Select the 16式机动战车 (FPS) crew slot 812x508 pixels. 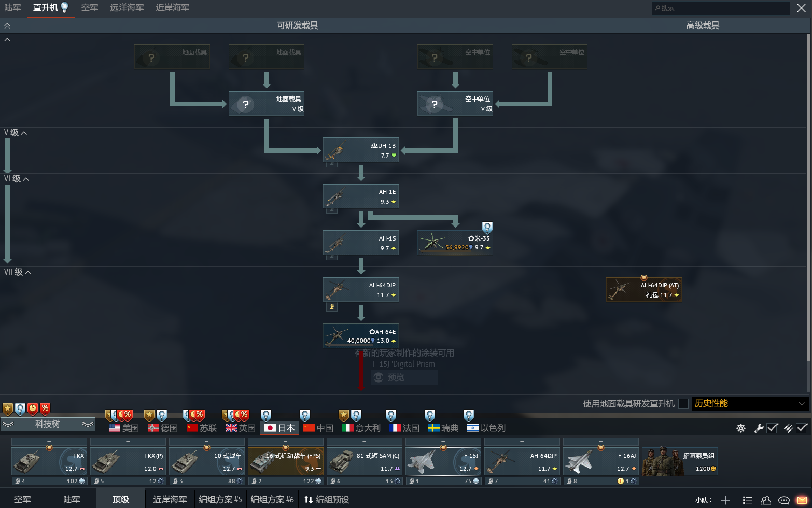286,461
